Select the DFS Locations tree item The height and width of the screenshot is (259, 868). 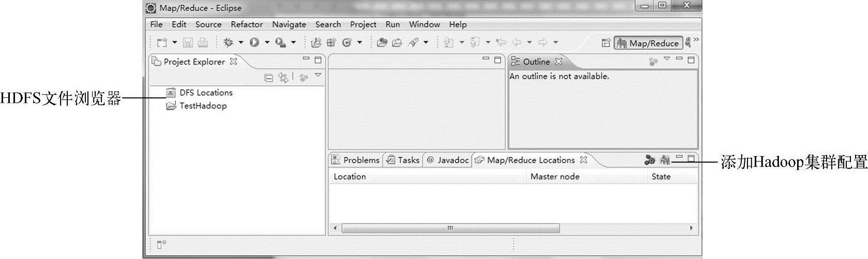199,93
